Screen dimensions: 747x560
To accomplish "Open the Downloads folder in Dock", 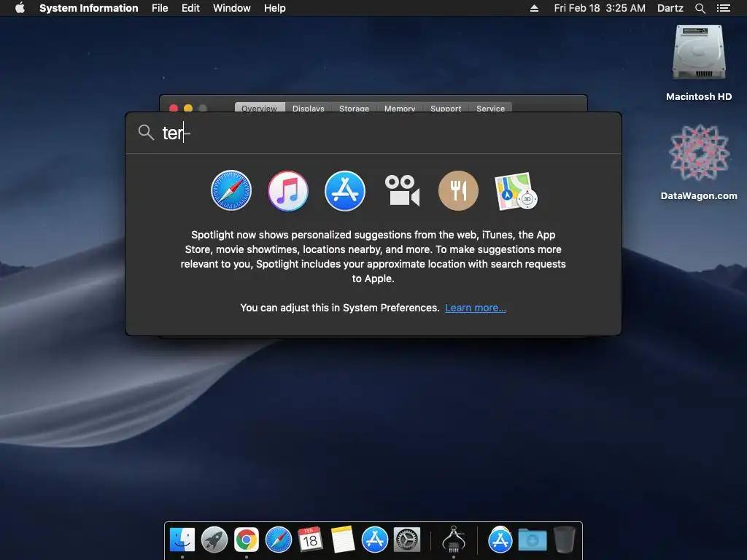I will click(532, 540).
